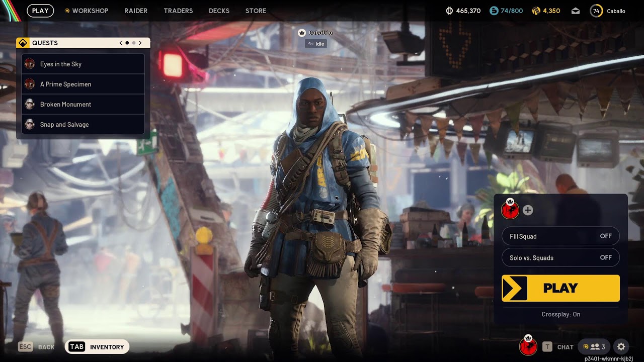
Task: Open the PLAY tab in top navigation
Action: (40, 11)
